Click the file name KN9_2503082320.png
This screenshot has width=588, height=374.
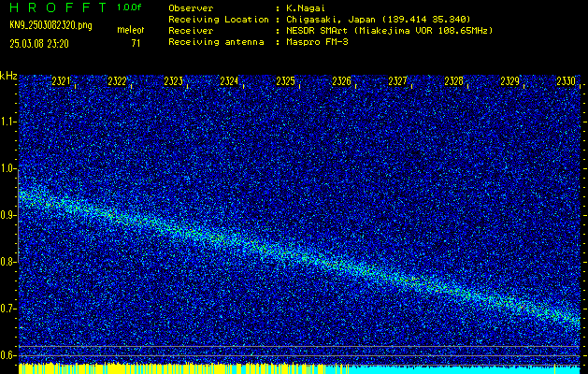pos(50,25)
